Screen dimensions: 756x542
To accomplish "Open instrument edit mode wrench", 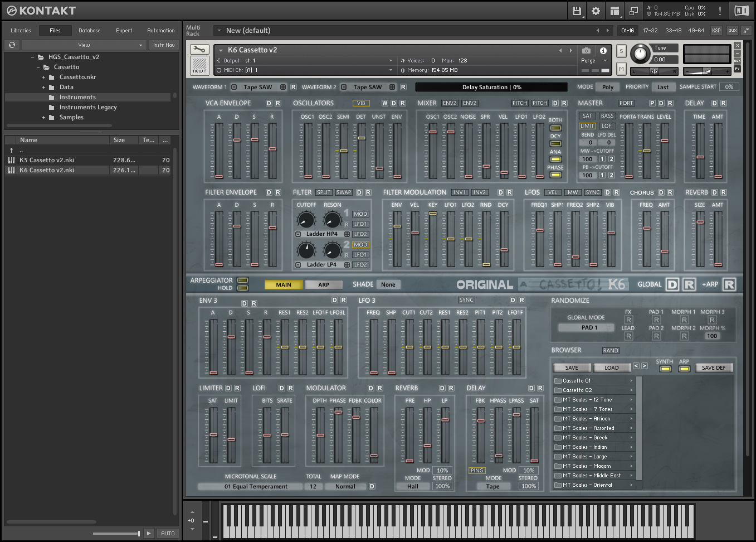I will [199, 50].
